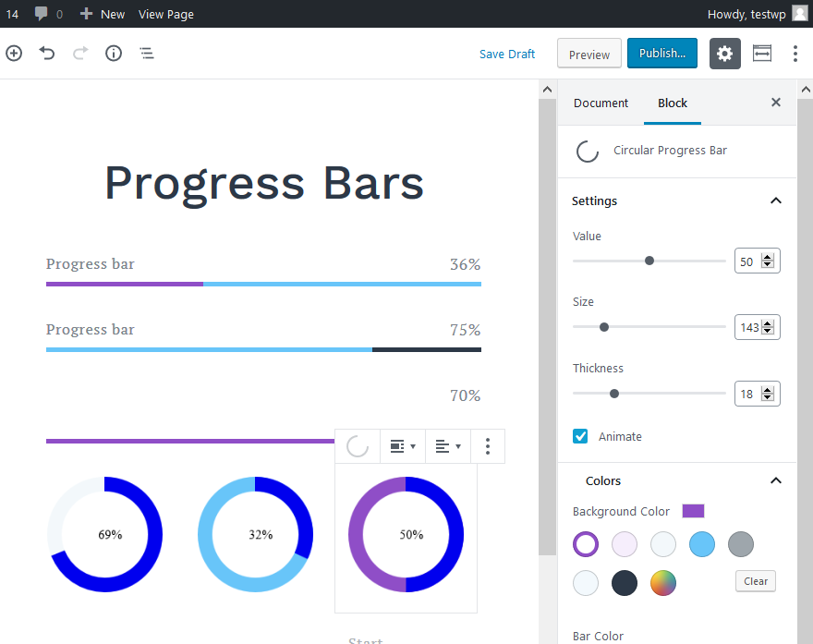This screenshot has height=644, width=813.
Task: Click View Page in admin bar
Action: [x=166, y=14]
